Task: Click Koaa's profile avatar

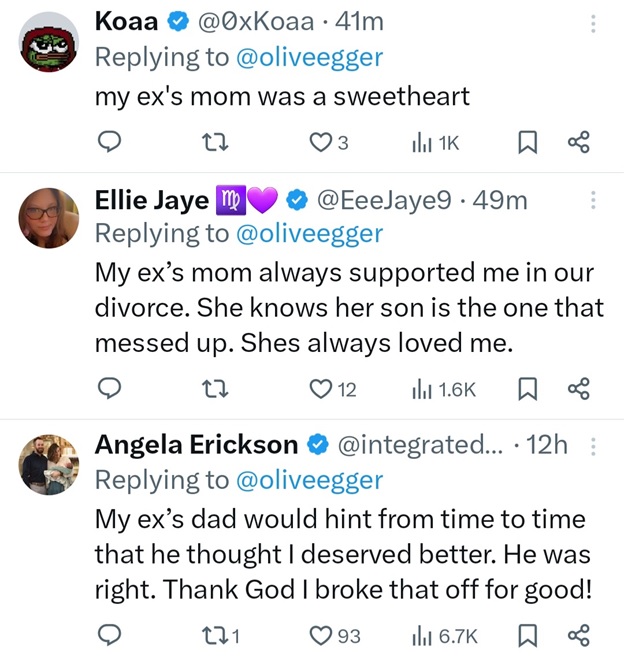Action: click(48, 41)
